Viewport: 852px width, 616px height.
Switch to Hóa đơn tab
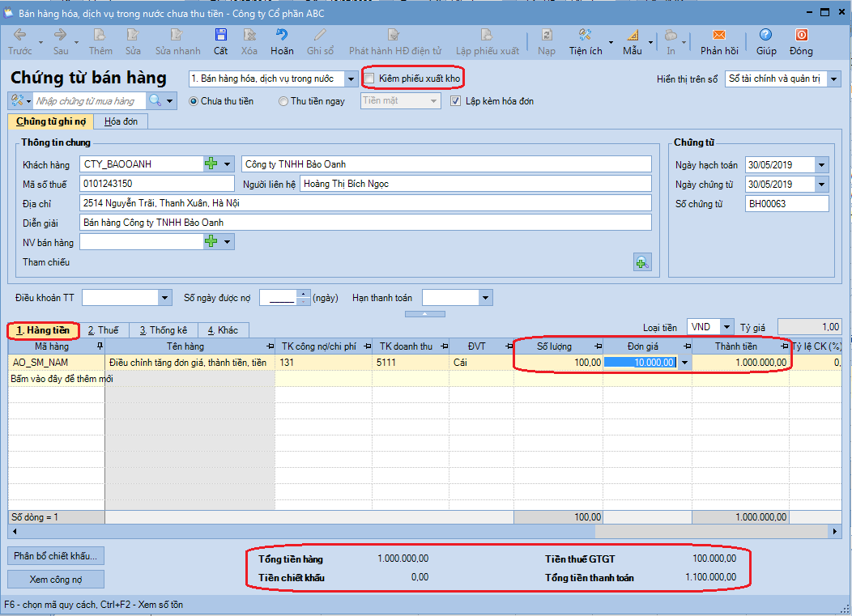121,121
